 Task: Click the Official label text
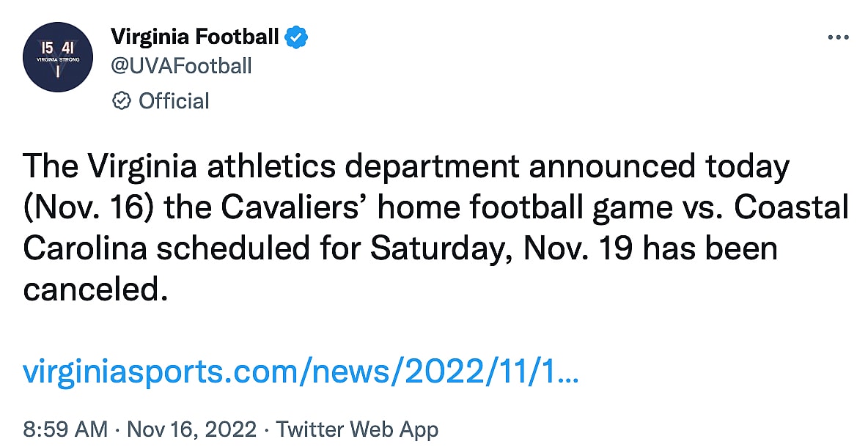click(174, 101)
